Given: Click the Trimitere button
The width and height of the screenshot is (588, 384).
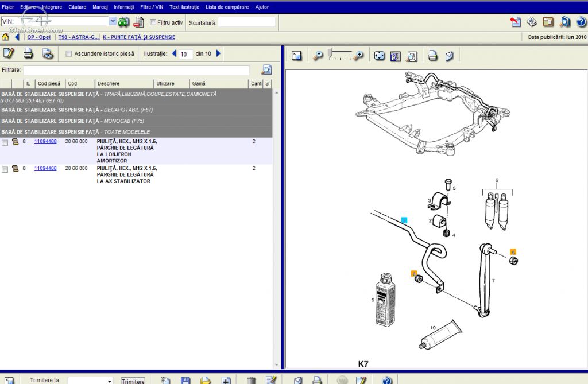Looking at the screenshot, I should click(133, 381).
